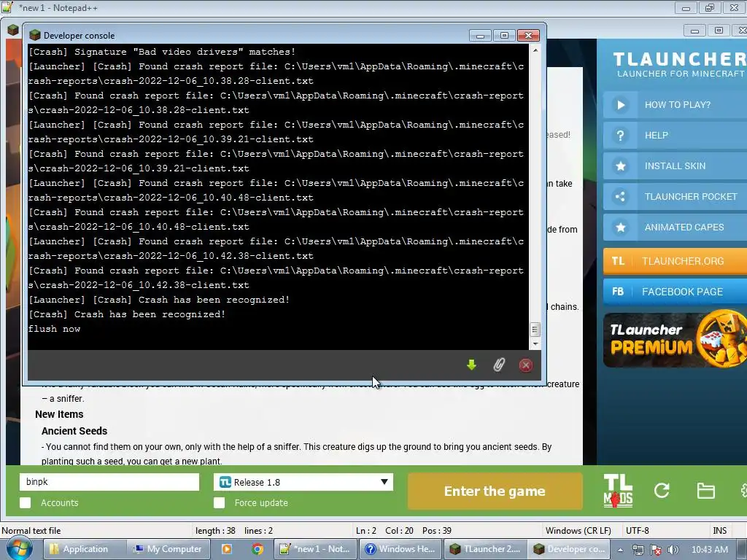Click the network tray icon

[638, 550]
